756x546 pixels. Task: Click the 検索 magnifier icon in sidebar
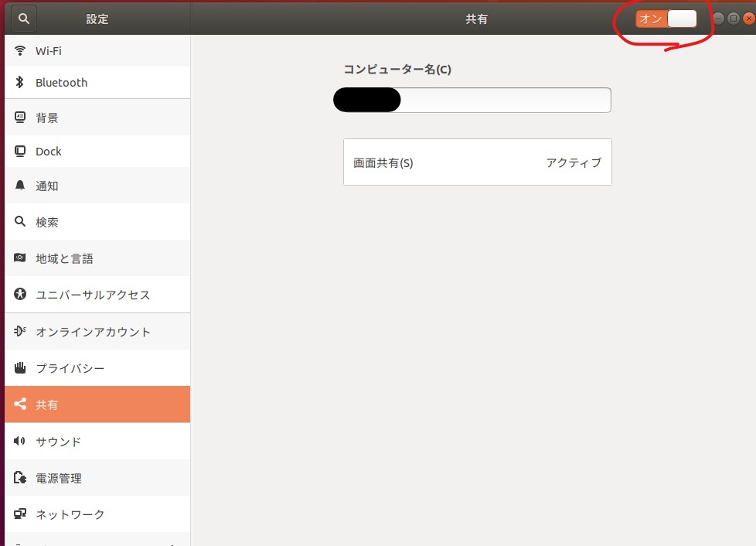tap(20, 221)
